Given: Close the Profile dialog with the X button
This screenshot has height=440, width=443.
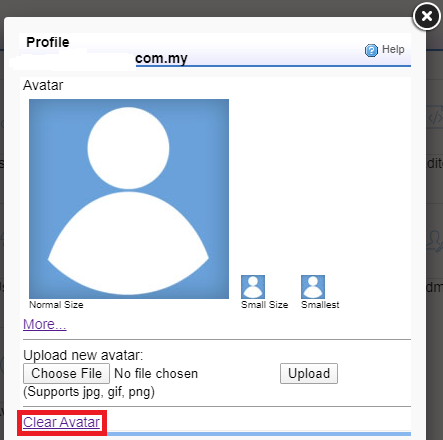Looking at the screenshot, I should [x=427, y=16].
